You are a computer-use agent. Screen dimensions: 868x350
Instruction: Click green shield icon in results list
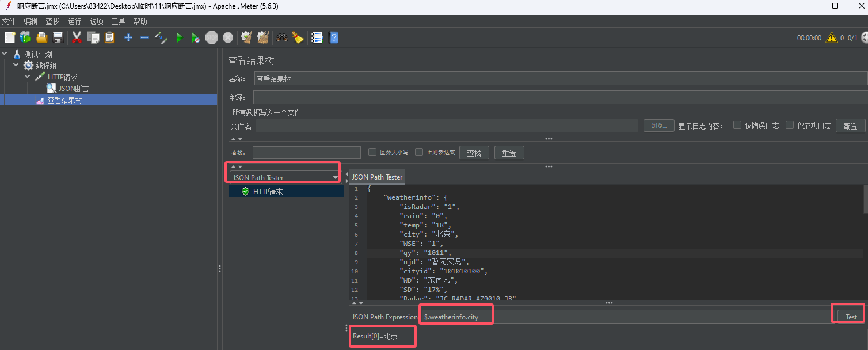[245, 191]
